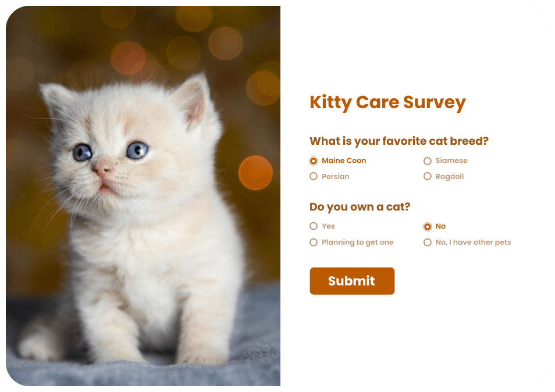This screenshot has width=555, height=392.
Task: Click the 'Persian' option label text
Action: click(x=336, y=176)
